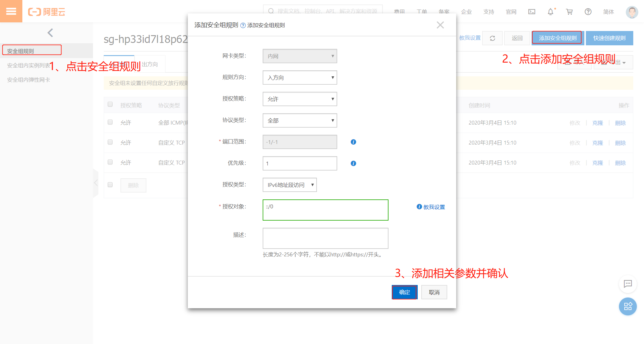
Task: Toggle the select-all checkbox in rule table
Action: pos(110,104)
